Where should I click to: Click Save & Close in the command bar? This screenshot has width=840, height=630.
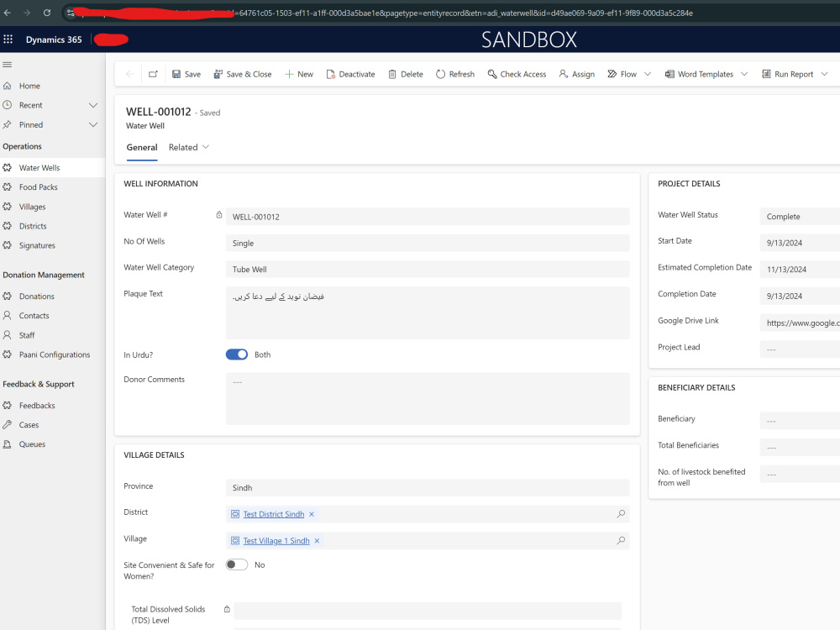[243, 74]
